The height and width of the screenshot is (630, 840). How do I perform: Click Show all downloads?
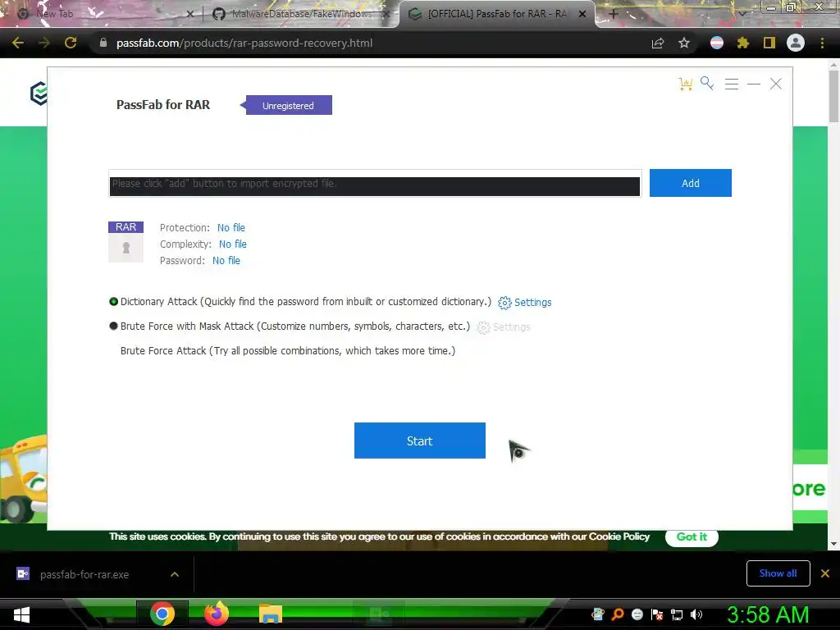(x=778, y=573)
